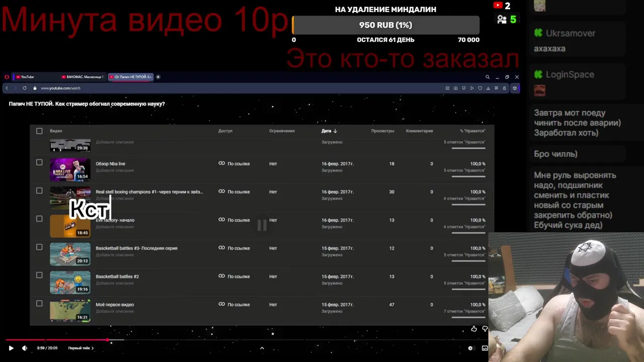
Task: Click the Комментарии column header
Action: (x=420, y=131)
